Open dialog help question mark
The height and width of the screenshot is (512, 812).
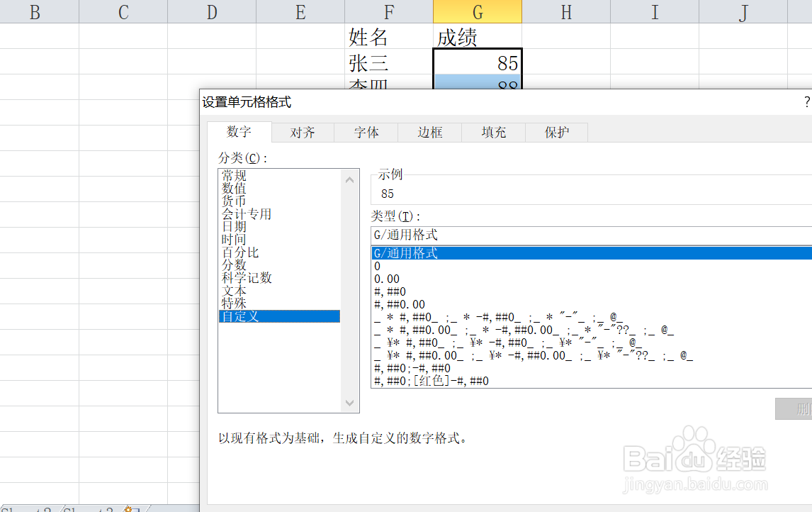807,101
